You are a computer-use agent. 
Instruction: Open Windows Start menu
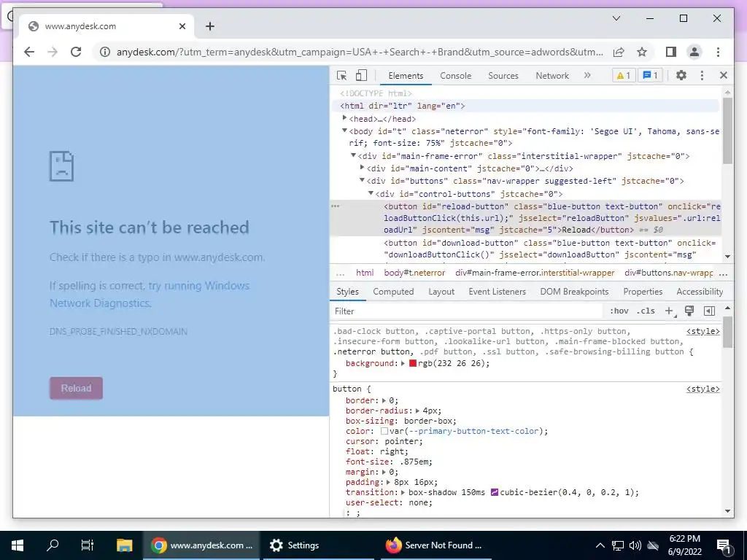pos(18,545)
